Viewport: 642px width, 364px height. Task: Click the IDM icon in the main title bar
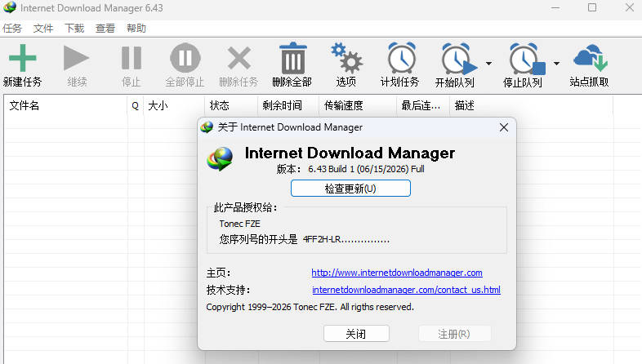(10, 7)
